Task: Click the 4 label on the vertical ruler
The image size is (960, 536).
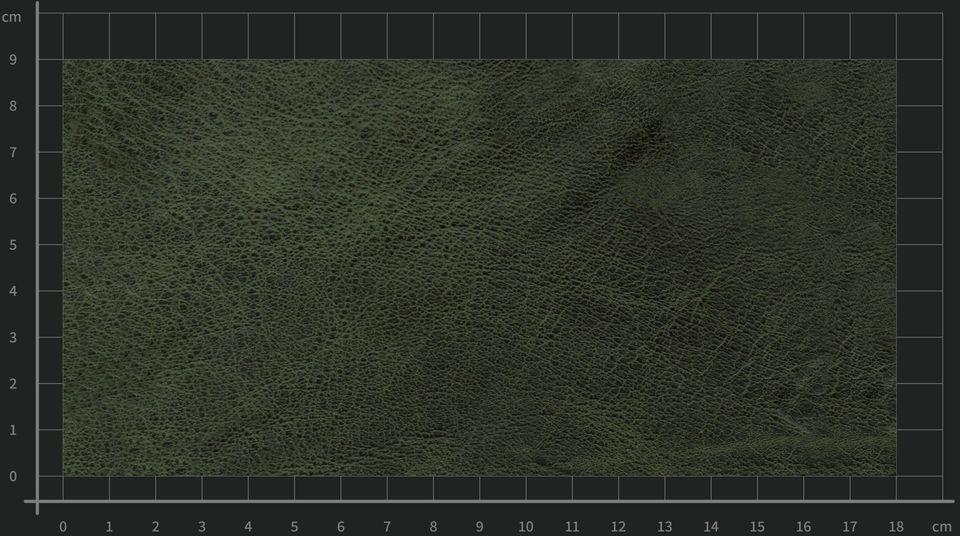Action: coord(13,291)
